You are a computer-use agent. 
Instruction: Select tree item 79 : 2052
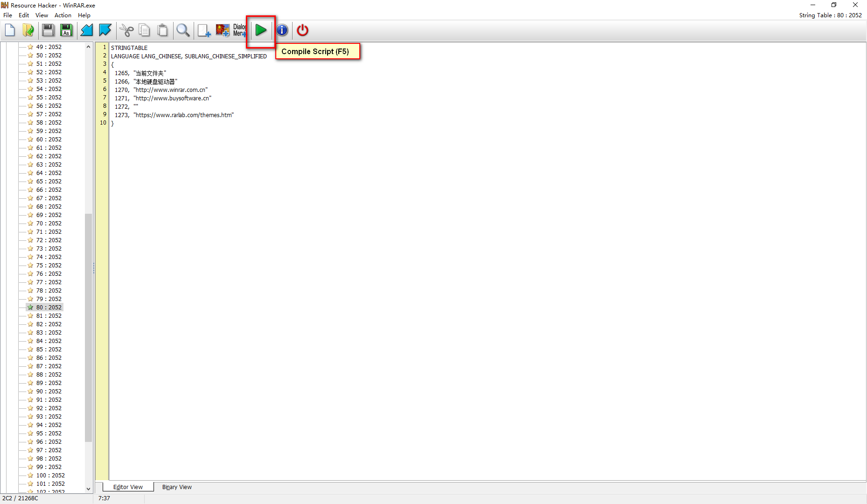49,299
